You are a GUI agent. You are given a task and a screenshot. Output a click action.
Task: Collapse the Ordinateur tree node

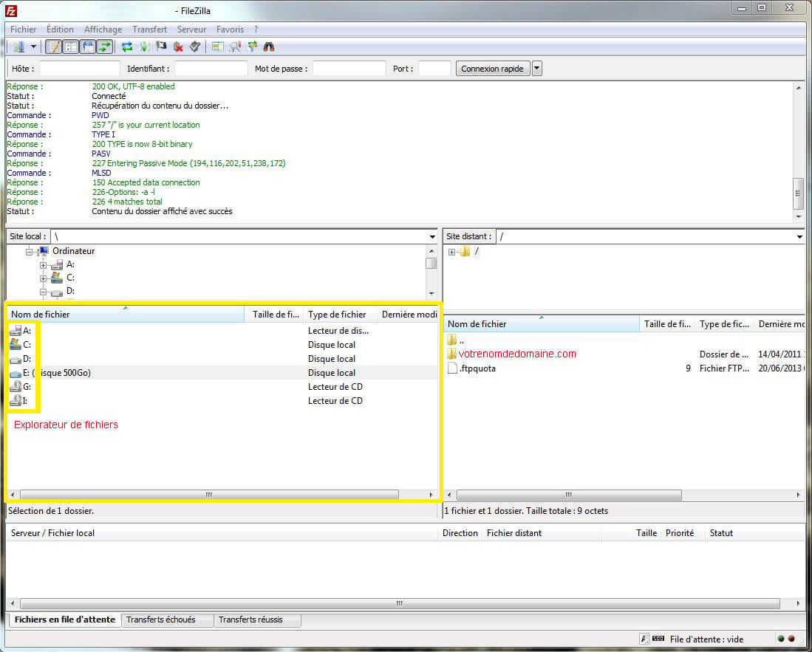[30, 252]
